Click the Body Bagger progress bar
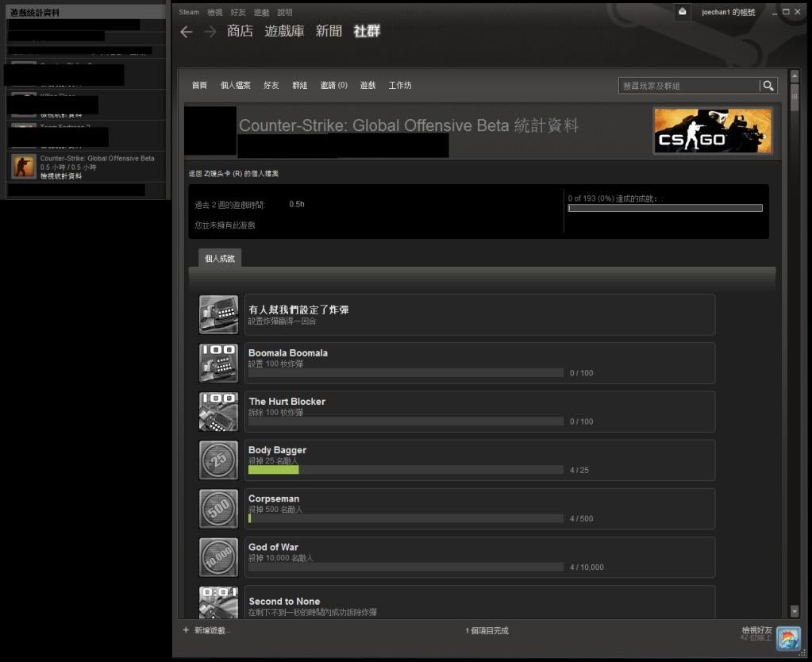 click(406, 470)
